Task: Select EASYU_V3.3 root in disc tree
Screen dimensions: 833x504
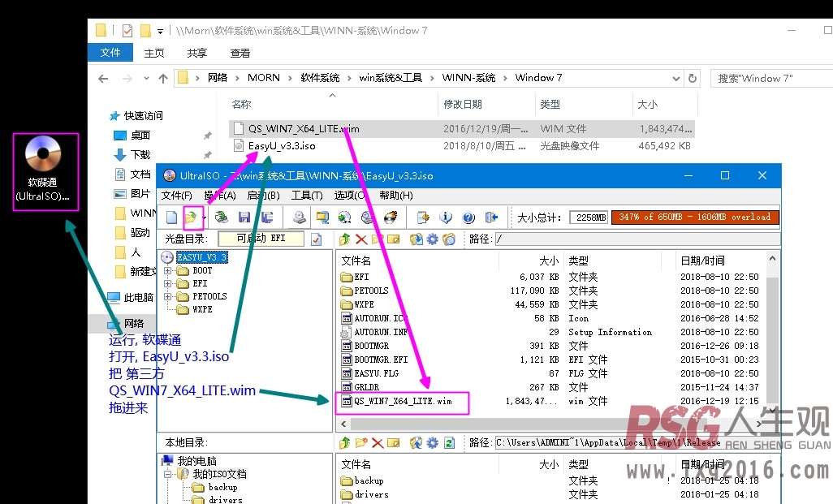Action: click(202, 257)
